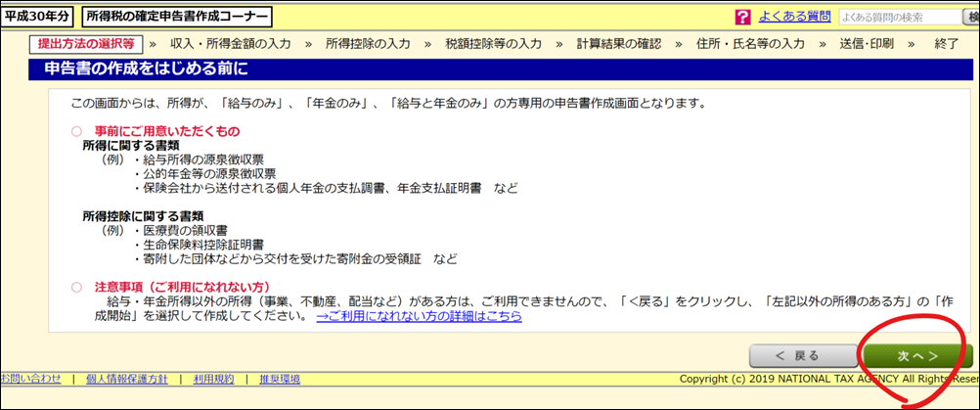
Task: Select the 終了 step
Action: [946, 44]
